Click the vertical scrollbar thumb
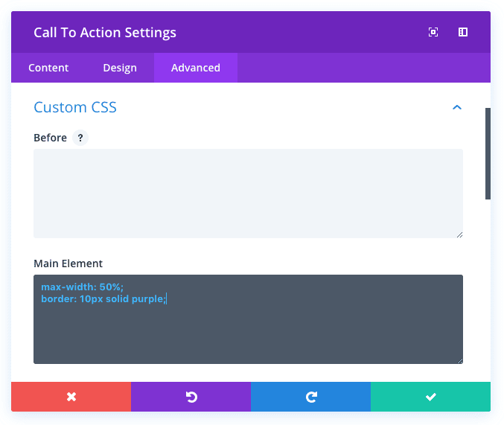Image resolution: width=504 pixels, height=425 pixels. (x=488, y=153)
